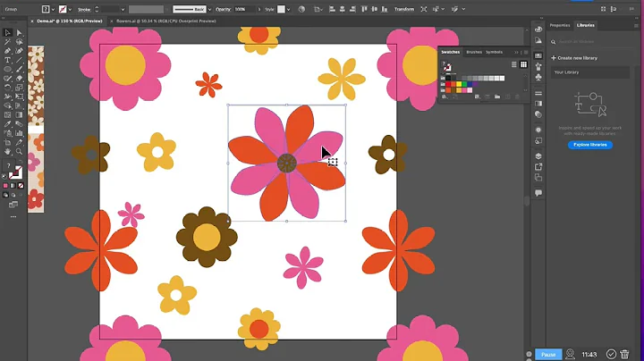This screenshot has width=644, height=361.
Task: Click the Pause recording button
Action: pos(548,354)
